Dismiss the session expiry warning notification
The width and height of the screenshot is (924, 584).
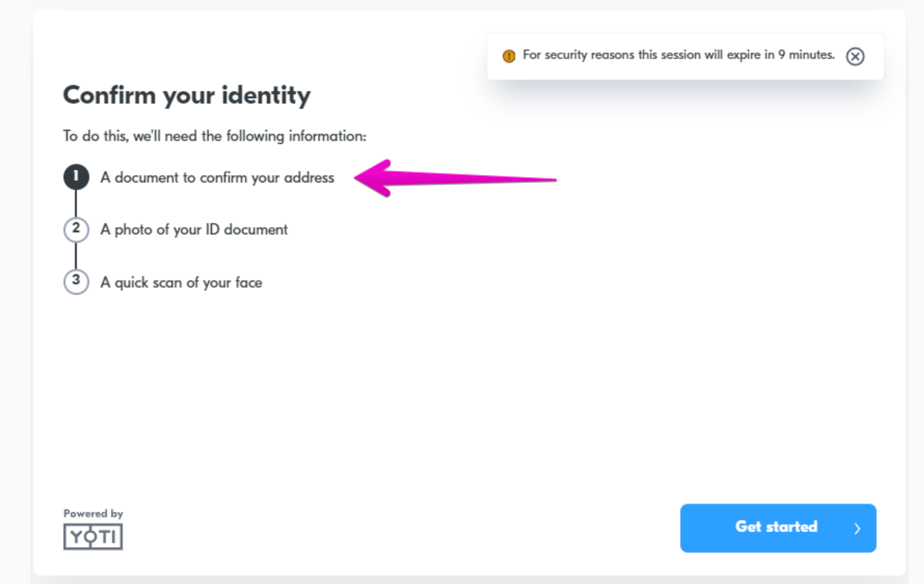click(x=855, y=56)
